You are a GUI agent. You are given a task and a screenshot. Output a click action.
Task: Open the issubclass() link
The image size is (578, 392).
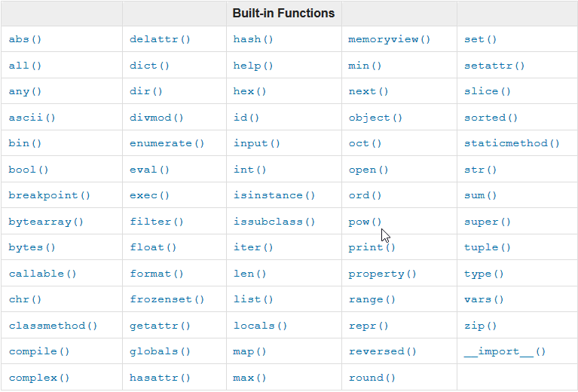tap(274, 222)
